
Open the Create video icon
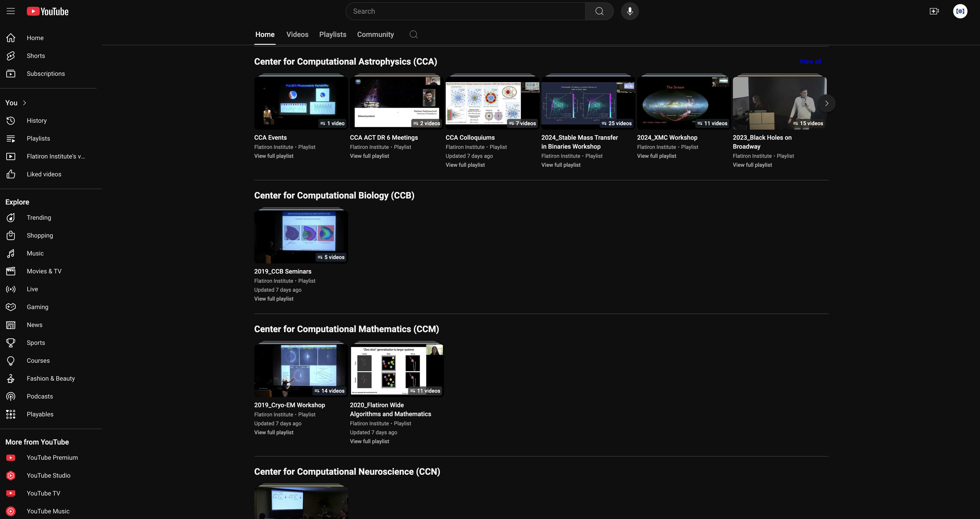[934, 11]
